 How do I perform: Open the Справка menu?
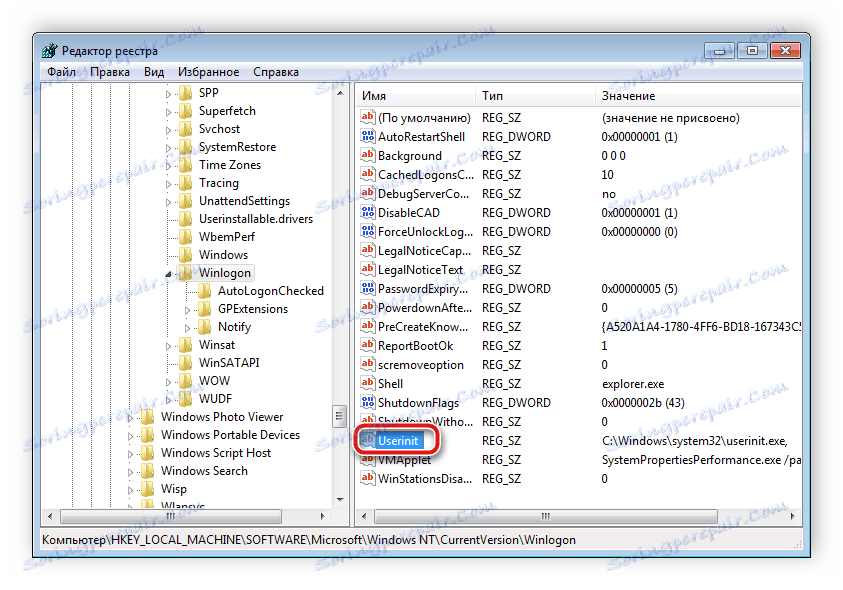pyautogui.click(x=276, y=72)
